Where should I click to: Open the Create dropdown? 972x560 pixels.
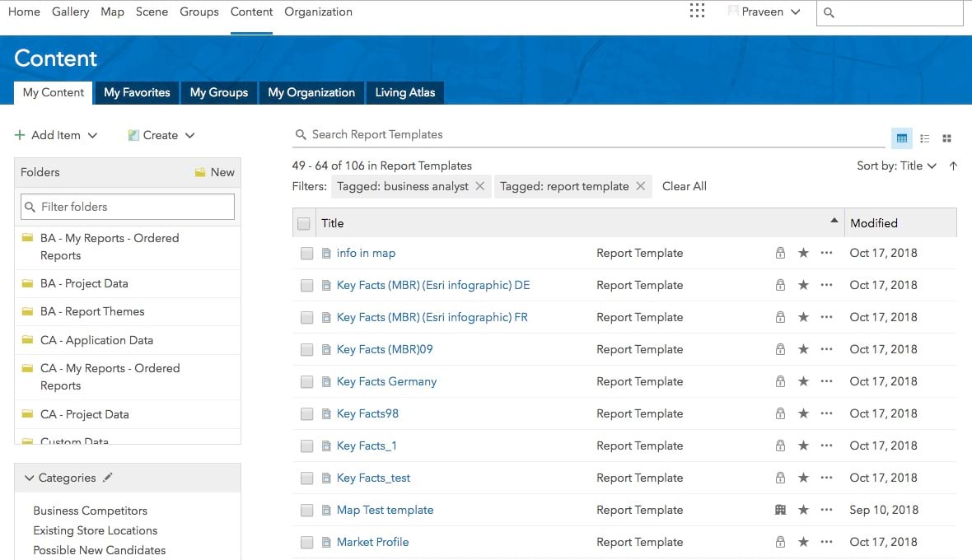(161, 135)
